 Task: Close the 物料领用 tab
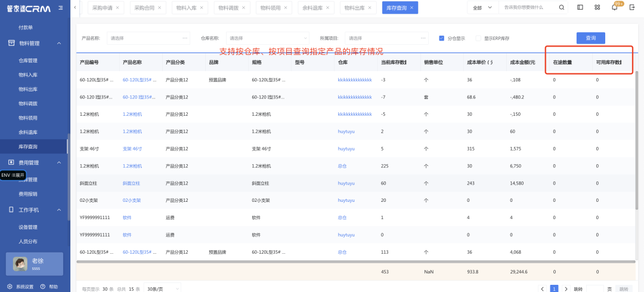tap(285, 7)
